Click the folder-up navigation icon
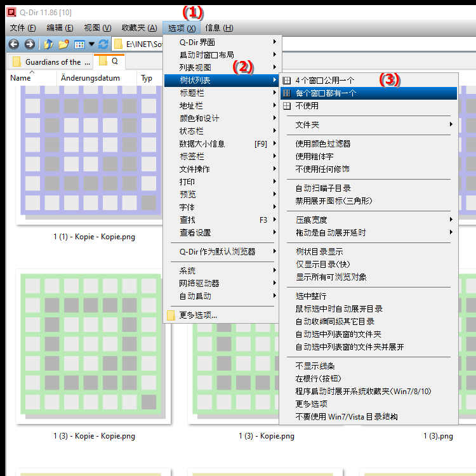The image size is (476, 476). click(x=48, y=44)
